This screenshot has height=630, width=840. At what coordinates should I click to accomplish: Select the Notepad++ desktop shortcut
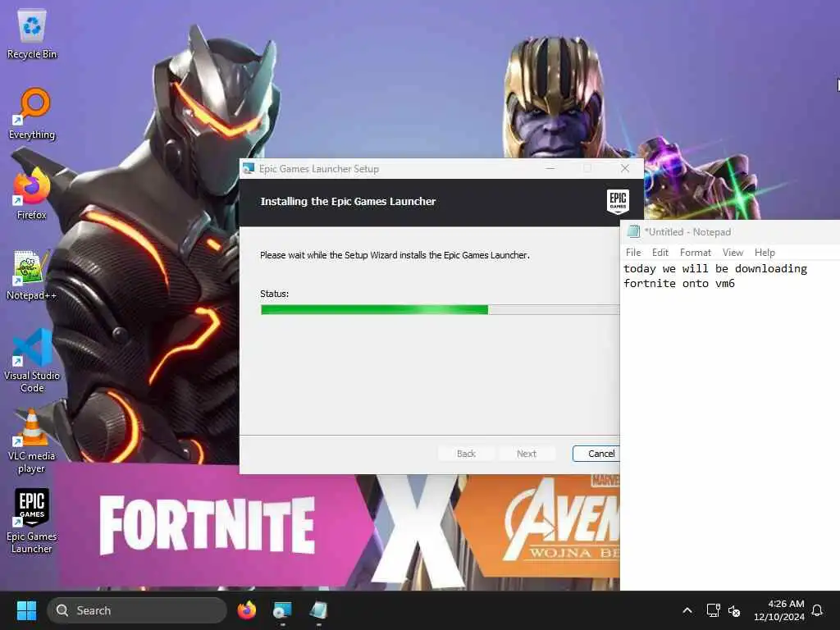(32, 275)
